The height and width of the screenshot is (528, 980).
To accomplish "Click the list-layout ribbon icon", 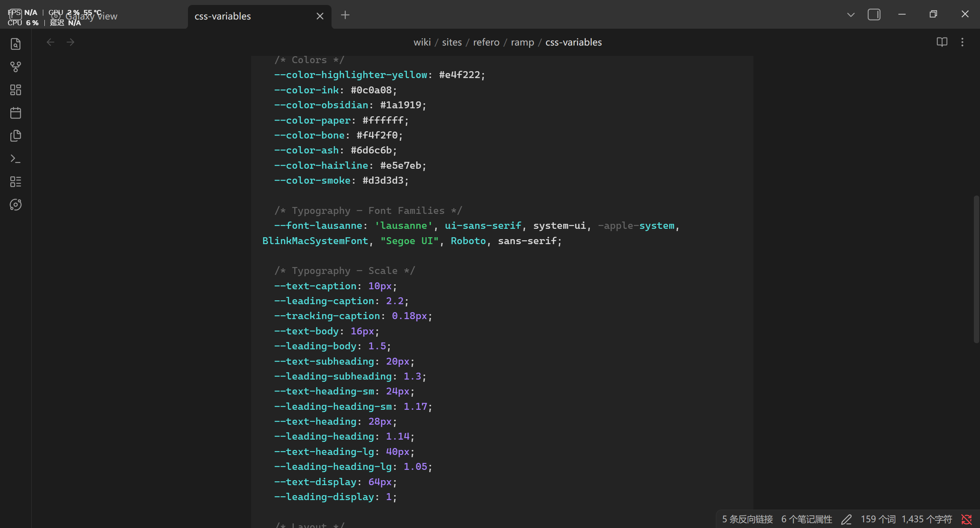I will [15, 182].
